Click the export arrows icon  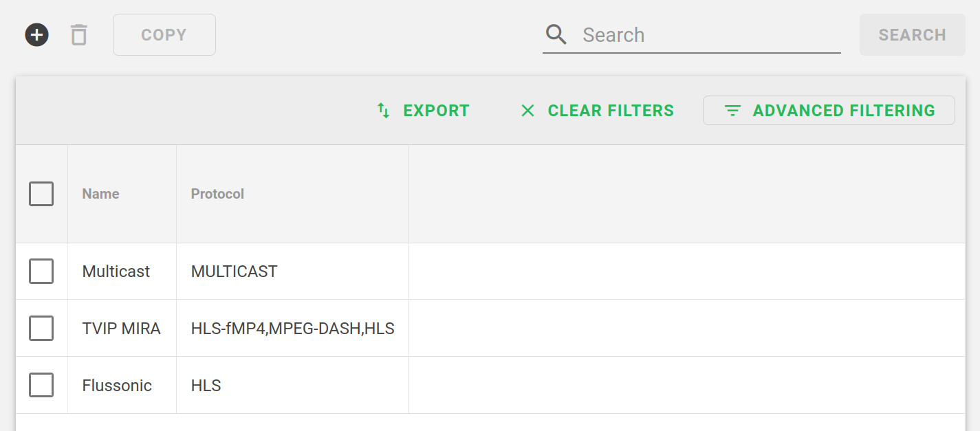click(384, 111)
